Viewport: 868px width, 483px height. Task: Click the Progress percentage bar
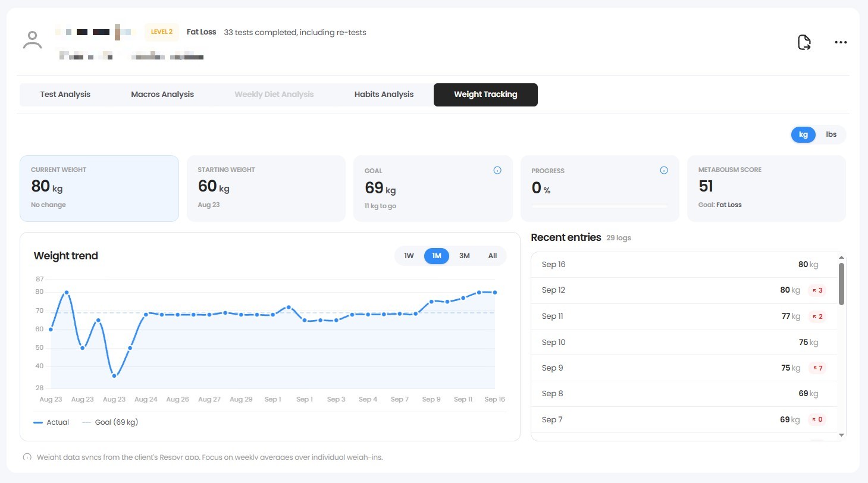pos(600,206)
